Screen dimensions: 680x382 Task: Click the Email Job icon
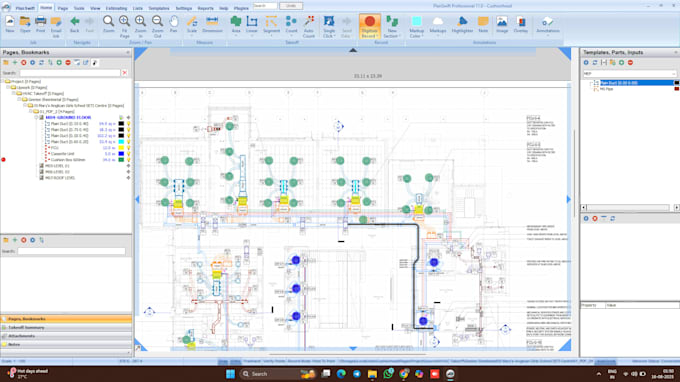click(56, 21)
